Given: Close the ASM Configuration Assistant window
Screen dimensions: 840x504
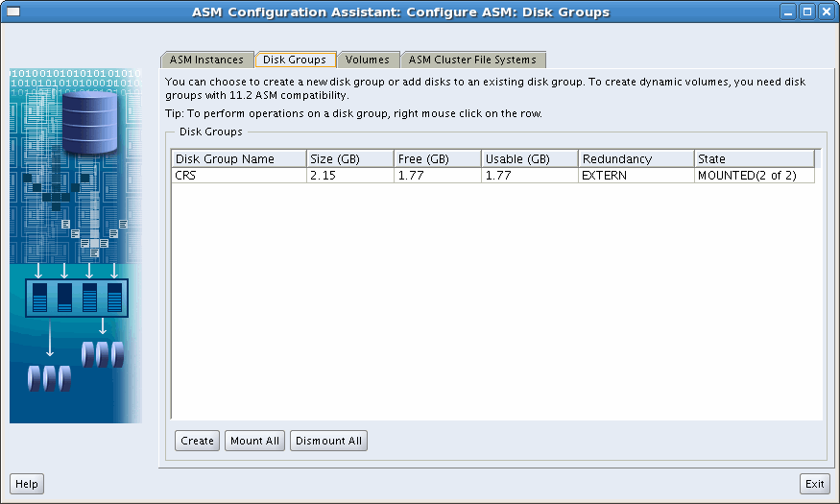Looking at the screenshot, I should (825, 12).
